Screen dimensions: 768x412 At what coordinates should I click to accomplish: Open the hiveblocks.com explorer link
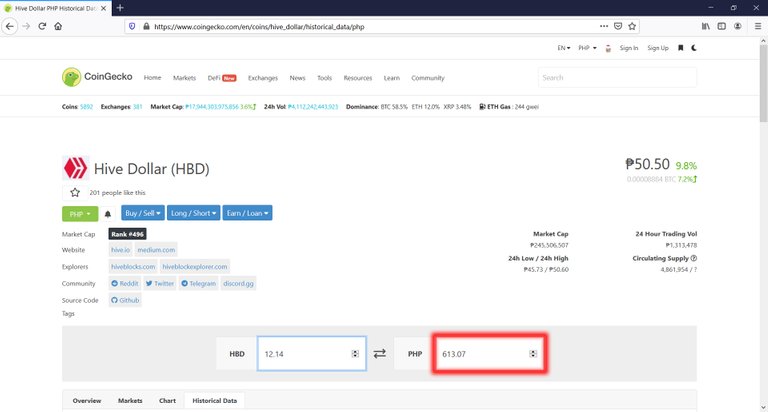133,267
